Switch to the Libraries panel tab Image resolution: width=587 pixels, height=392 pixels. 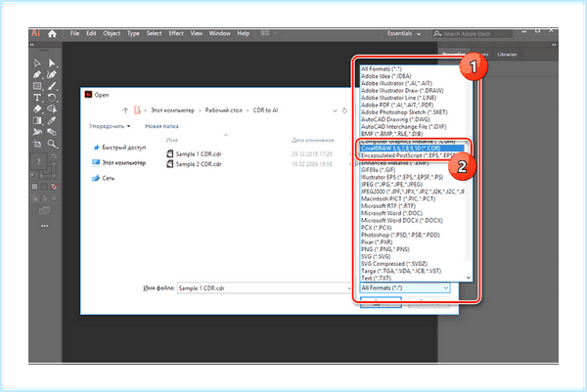point(507,54)
